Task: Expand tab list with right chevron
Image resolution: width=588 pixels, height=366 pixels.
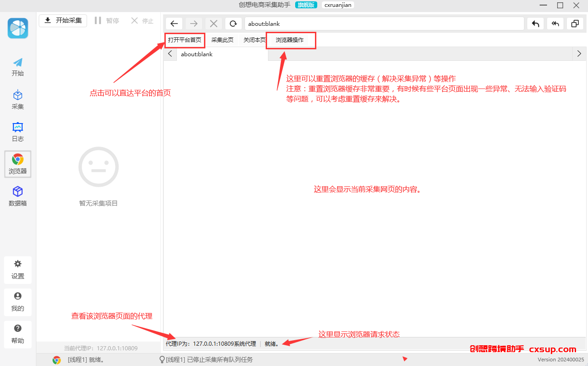Action: click(x=579, y=53)
